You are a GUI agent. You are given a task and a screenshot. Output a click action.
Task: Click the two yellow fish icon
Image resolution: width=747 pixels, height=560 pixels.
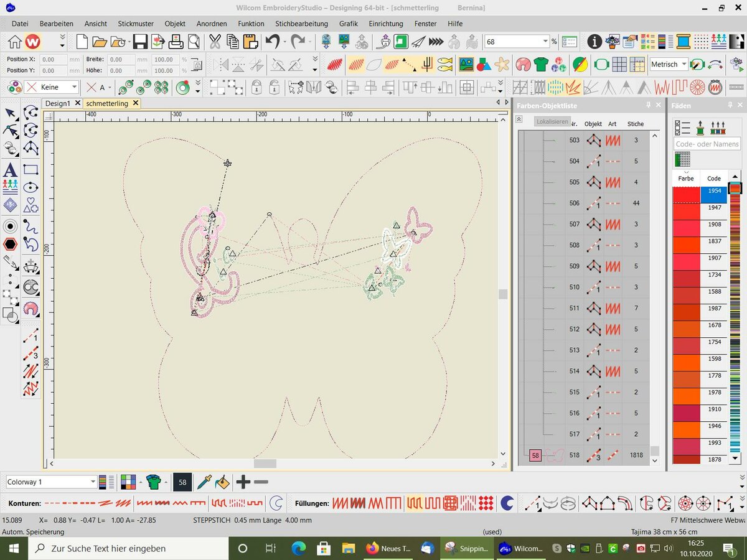[444, 65]
